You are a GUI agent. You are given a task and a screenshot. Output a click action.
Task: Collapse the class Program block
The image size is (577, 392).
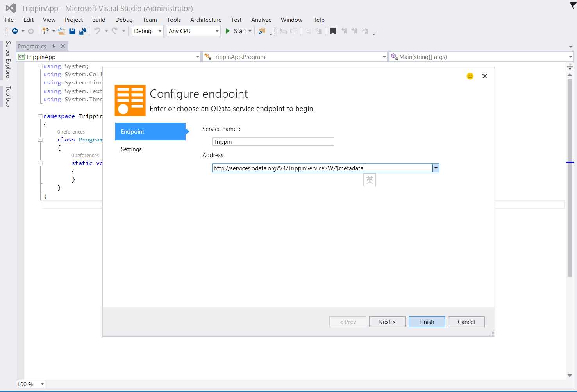tap(40, 140)
